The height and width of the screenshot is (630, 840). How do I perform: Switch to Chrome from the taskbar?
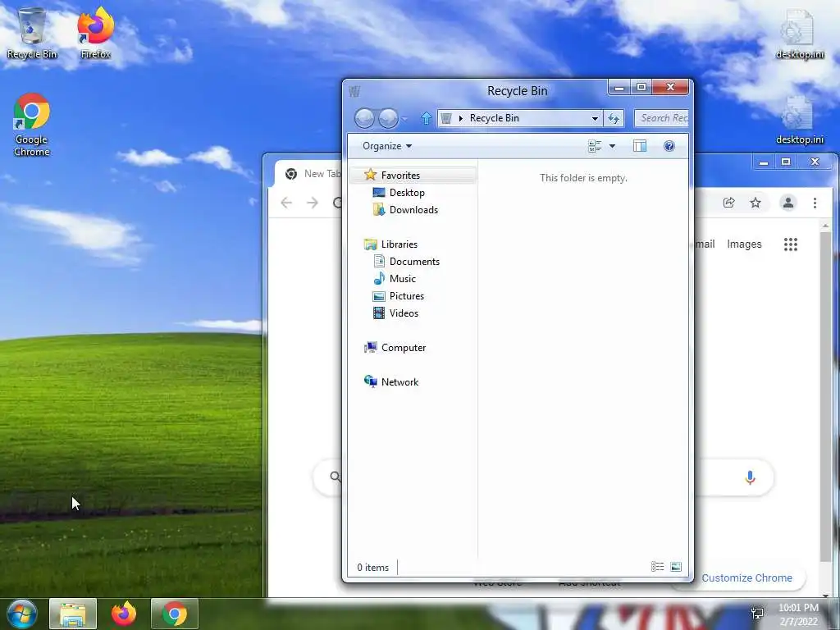tap(175, 614)
